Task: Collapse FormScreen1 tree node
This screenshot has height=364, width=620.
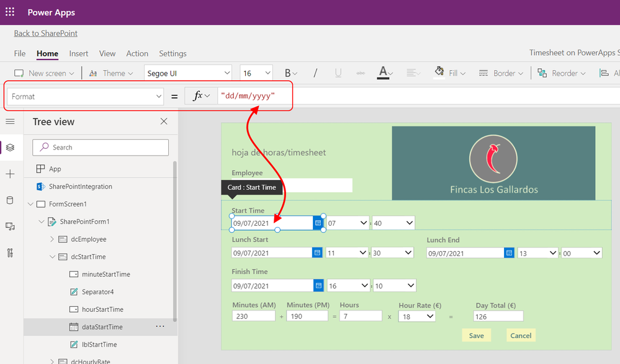Action: tap(30, 205)
